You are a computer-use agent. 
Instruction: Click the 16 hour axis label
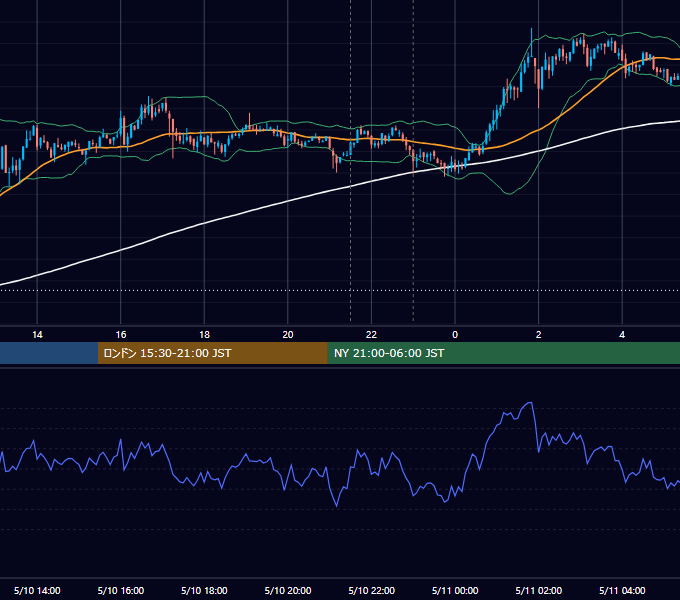point(121,335)
